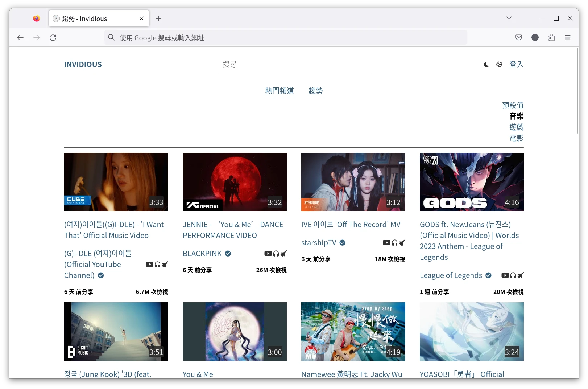Viewport: 588px width, 389px height.
Task: Select the 遊戲 trending category
Action: click(x=516, y=127)
